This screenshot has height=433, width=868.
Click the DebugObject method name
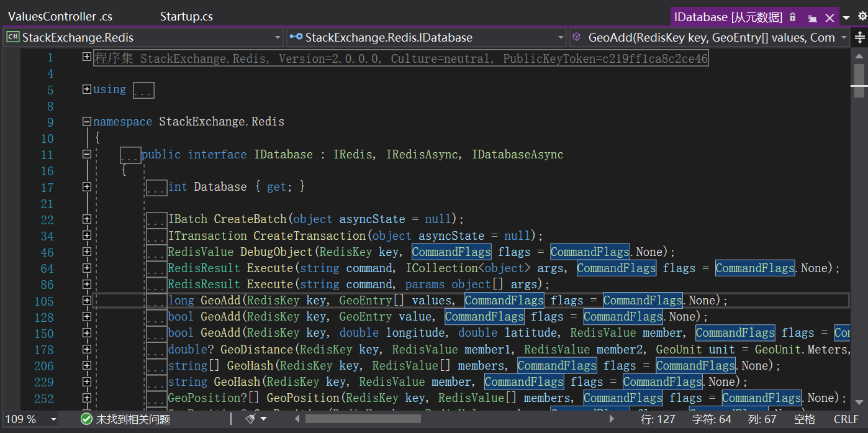point(276,252)
